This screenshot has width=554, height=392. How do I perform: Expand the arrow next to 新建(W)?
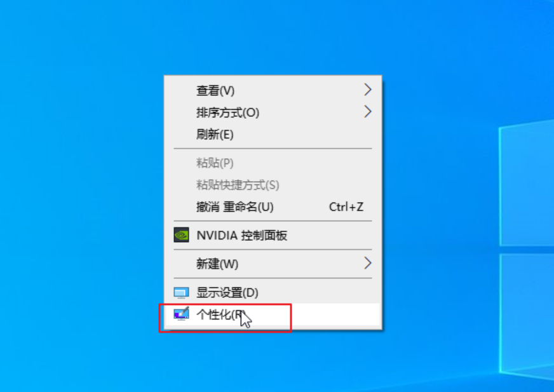(x=367, y=263)
